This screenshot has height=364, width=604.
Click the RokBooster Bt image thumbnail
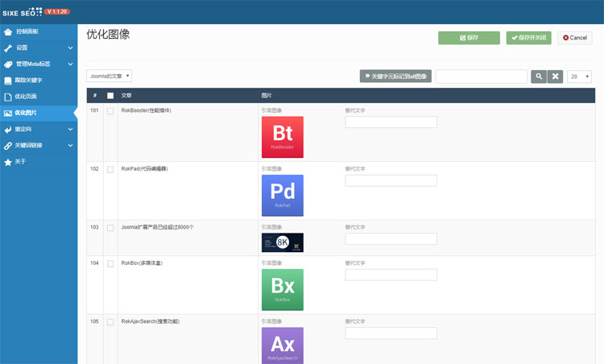[x=283, y=137]
